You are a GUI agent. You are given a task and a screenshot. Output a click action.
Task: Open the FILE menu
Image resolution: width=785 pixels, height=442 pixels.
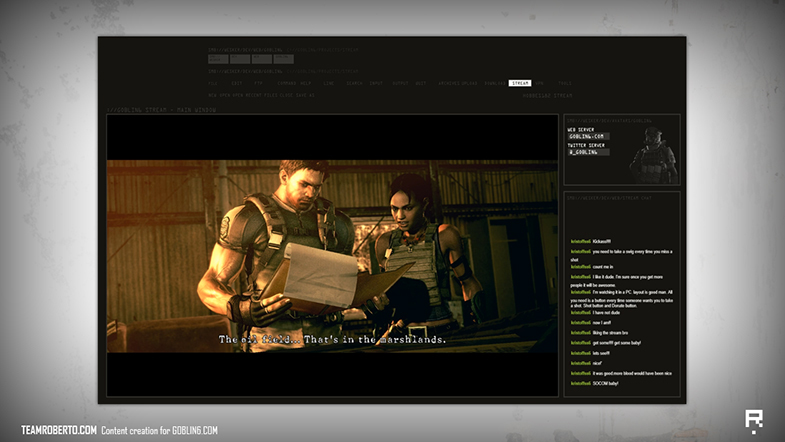click(x=213, y=83)
